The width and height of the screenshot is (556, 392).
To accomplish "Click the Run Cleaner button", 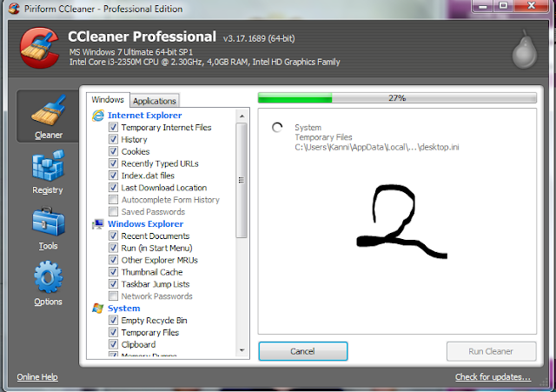I will pyautogui.click(x=491, y=351).
